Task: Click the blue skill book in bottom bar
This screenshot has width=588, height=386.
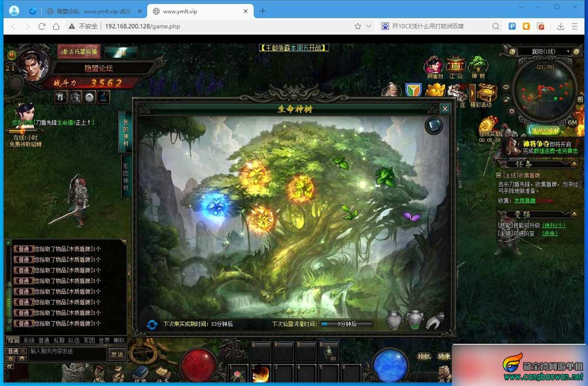Action: 141,372
